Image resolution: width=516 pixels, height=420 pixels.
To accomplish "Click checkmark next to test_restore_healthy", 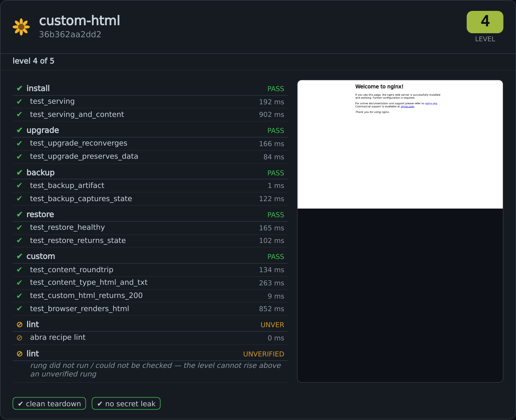I will click(x=19, y=227).
